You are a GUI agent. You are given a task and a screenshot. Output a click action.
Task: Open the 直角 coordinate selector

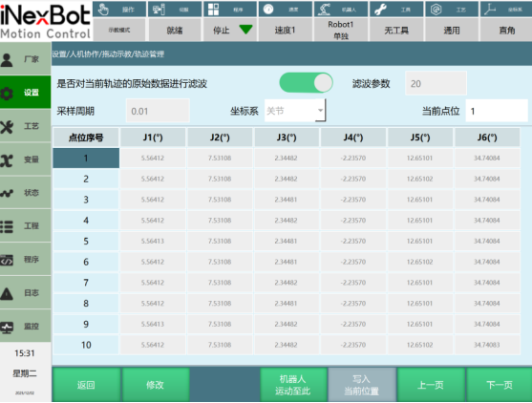[x=507, y=31]
